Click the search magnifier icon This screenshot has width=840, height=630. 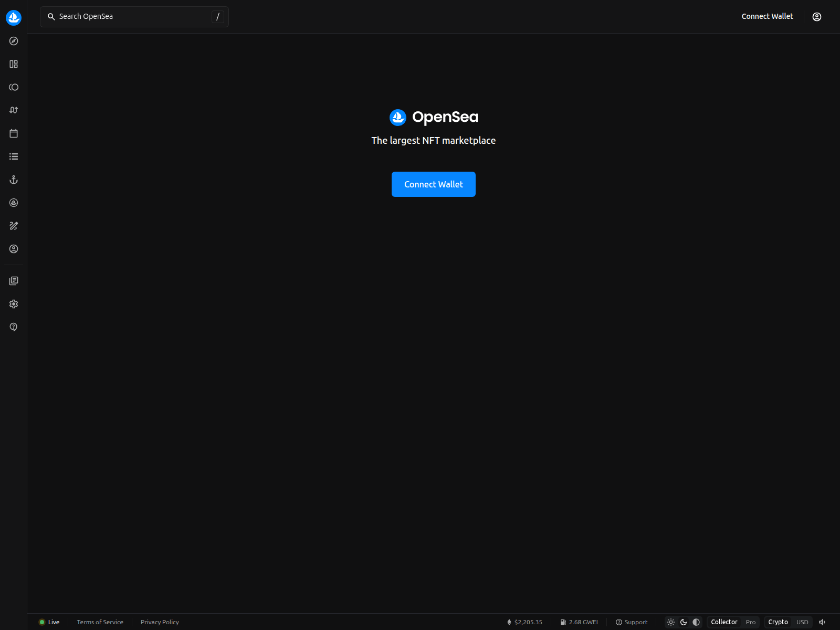(x=51, y=17)
